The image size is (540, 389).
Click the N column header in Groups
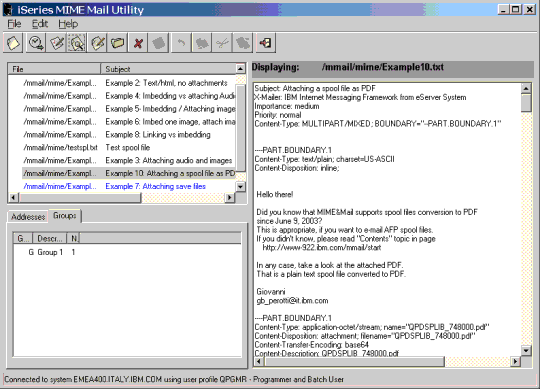click(x=74, y=238)
